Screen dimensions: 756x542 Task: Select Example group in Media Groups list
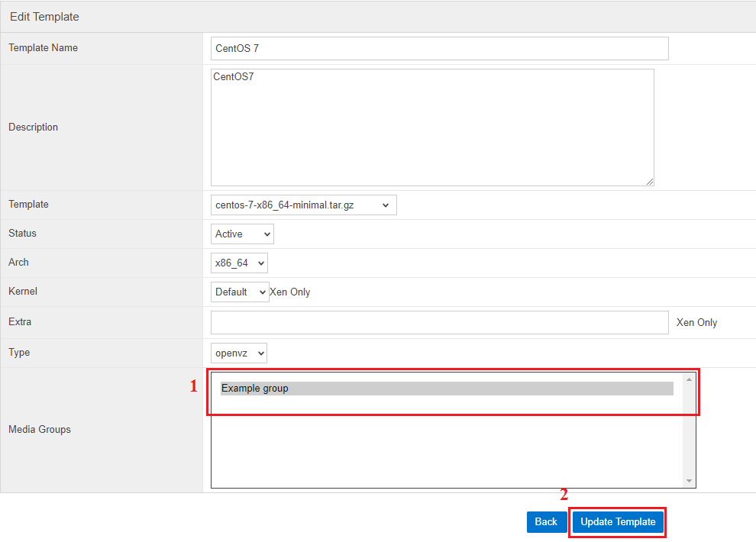click(x=447, y=389)
